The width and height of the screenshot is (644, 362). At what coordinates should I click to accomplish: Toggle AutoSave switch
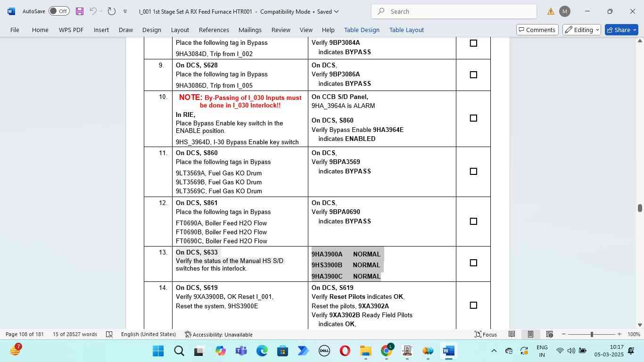(x=59, y=11)
